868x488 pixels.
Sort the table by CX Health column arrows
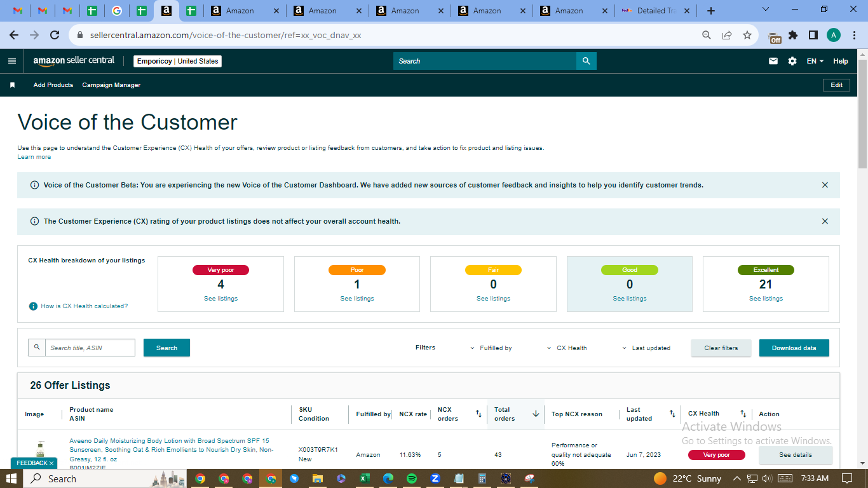point(743,414)
